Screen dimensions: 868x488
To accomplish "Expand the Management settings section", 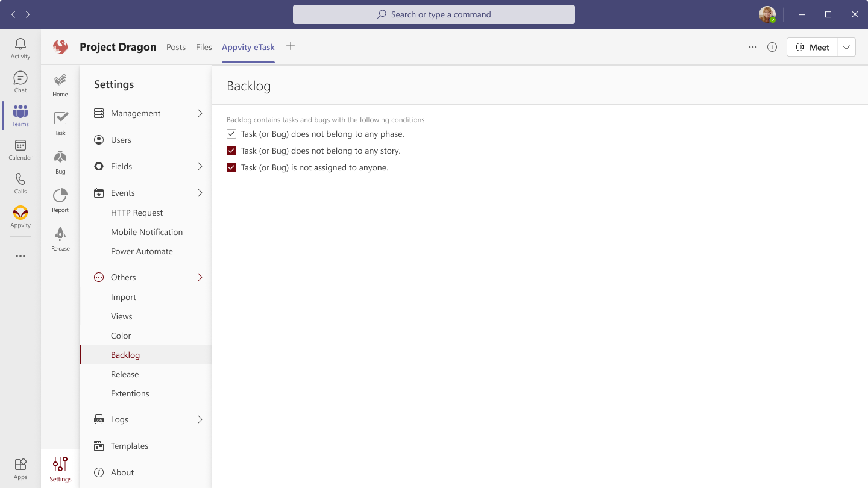I will click(200, 113).
